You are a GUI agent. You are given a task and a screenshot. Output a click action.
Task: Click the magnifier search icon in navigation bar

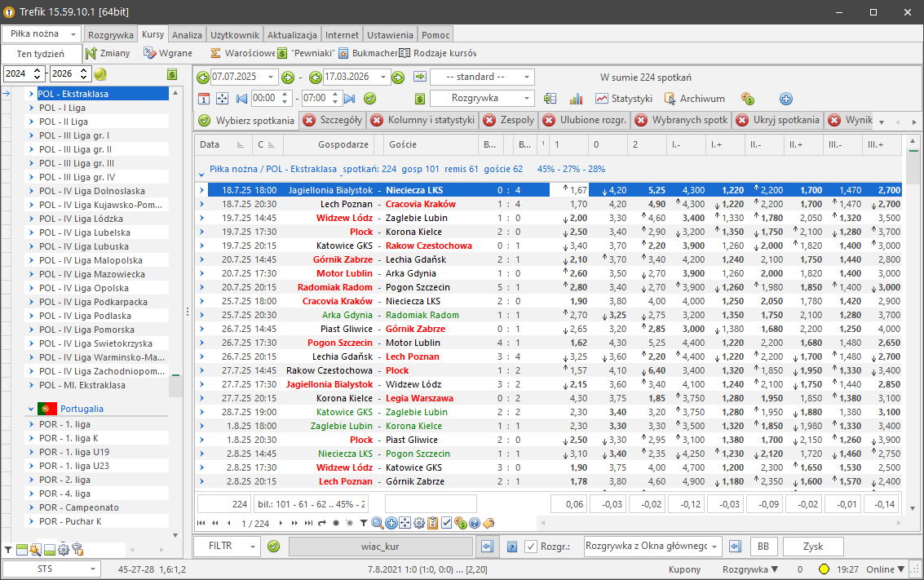[x=377, y=523]
